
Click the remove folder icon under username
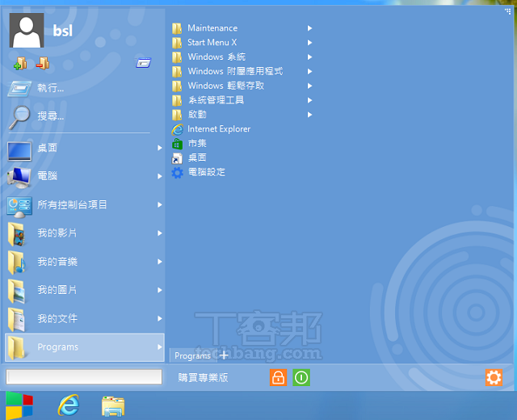pyautogui.click(x=43, y=63)
